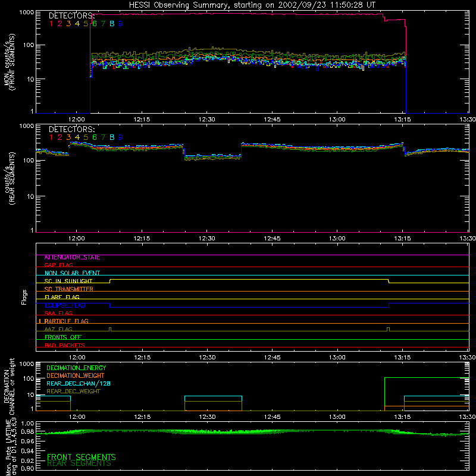476x476 pixels.
Task: Select the NON_SOLAR_EVENT flag label
Action: 72,273
